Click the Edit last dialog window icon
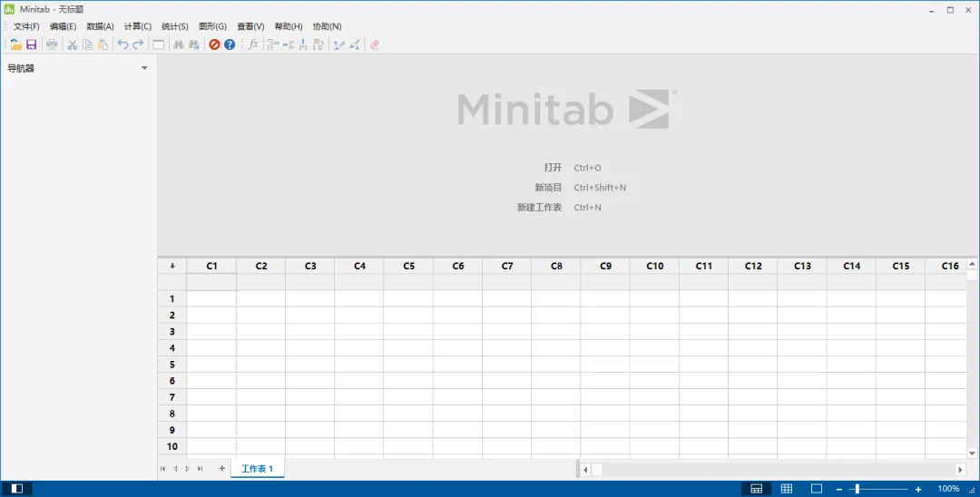Image resolution: width=980 pixels, height=497 pixels. 159,44
